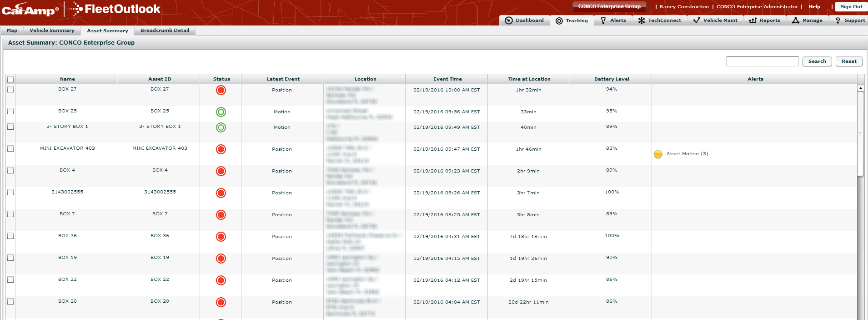This screenshot has width=868, height=320.
Task: Click the Tracking target icon
Action: click(559, 21)
